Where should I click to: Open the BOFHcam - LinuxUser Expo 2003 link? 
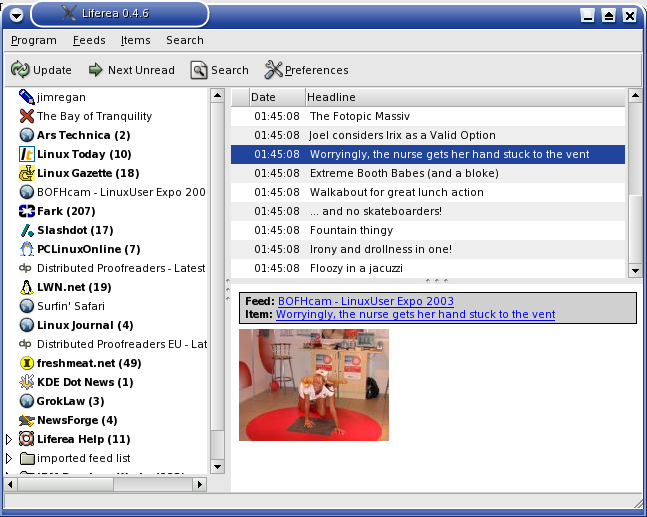click(365, 301)
